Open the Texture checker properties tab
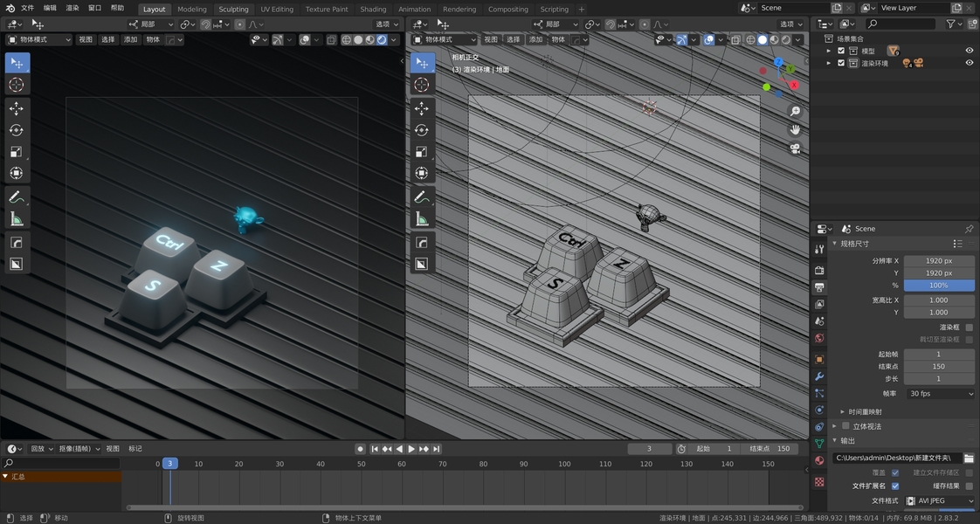Viewport: 980px width, 524px height. (x=819, y=482)
